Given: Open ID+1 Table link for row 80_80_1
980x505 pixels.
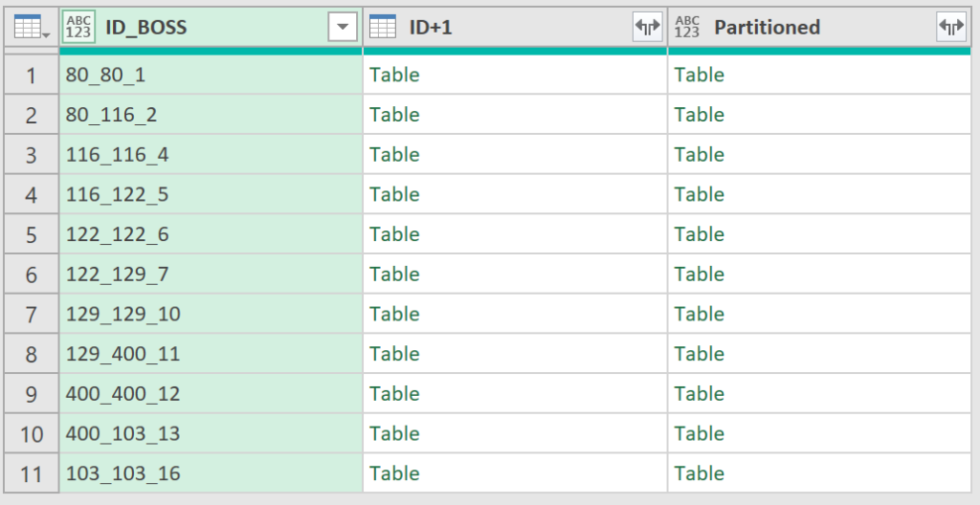Looking at the screenshot, I should tap(394, 75).
